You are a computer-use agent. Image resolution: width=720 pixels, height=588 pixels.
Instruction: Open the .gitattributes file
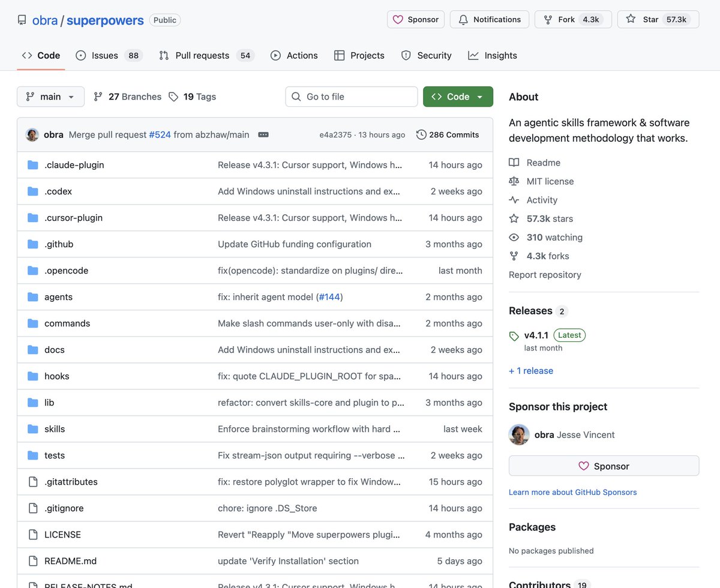(71, 482)
